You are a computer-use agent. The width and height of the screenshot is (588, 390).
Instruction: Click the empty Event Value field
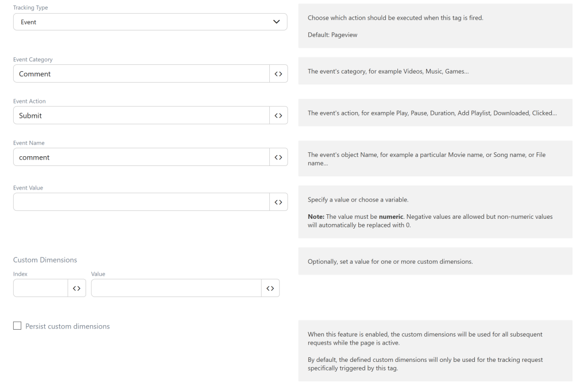click(141, 202)
